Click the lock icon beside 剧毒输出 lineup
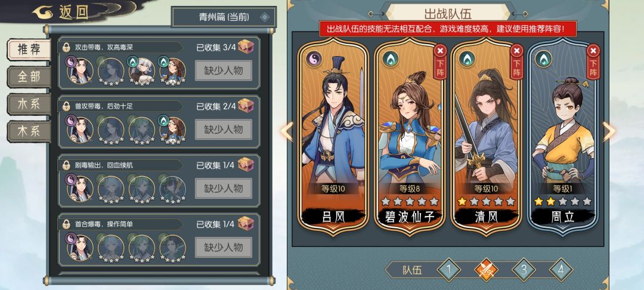 (66, 165)
